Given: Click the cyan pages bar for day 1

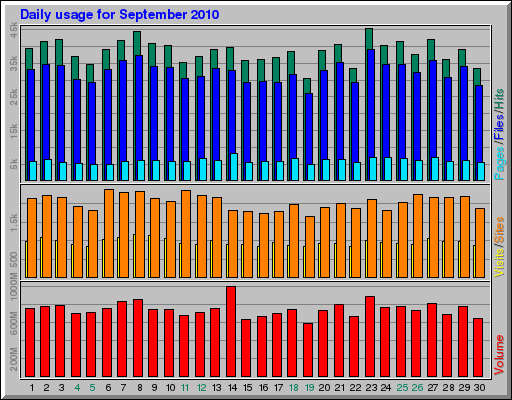Looking at the screenshot, I should 33,171.
